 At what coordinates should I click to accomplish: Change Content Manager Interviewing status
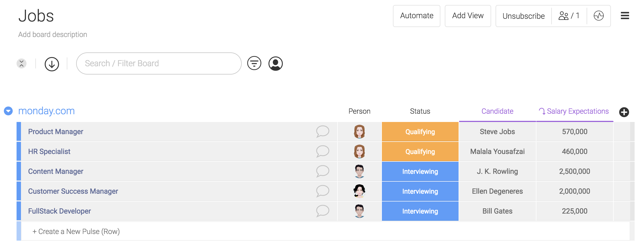tap(420, 171)
